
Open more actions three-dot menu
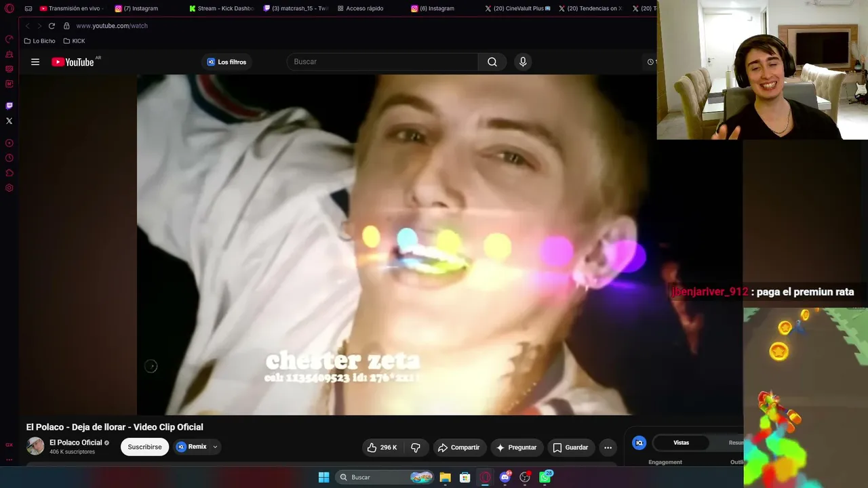click(x=608, y=447)
